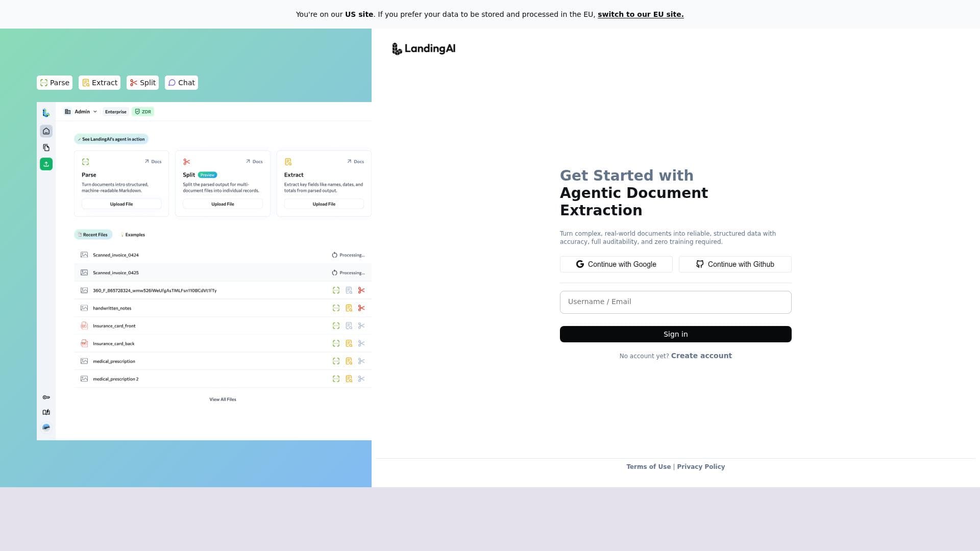Click the extract icon for medical_prescription row
980x551 pixels.
[x=349, y=361]
